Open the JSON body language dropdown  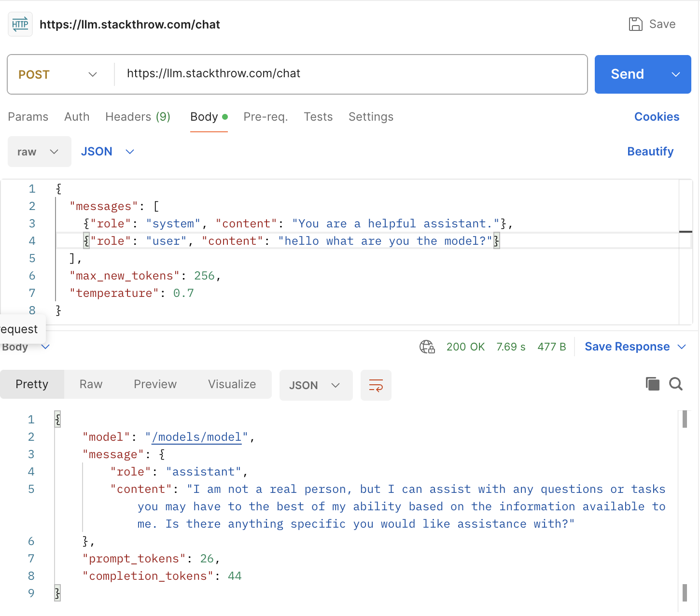click(108, 152)
